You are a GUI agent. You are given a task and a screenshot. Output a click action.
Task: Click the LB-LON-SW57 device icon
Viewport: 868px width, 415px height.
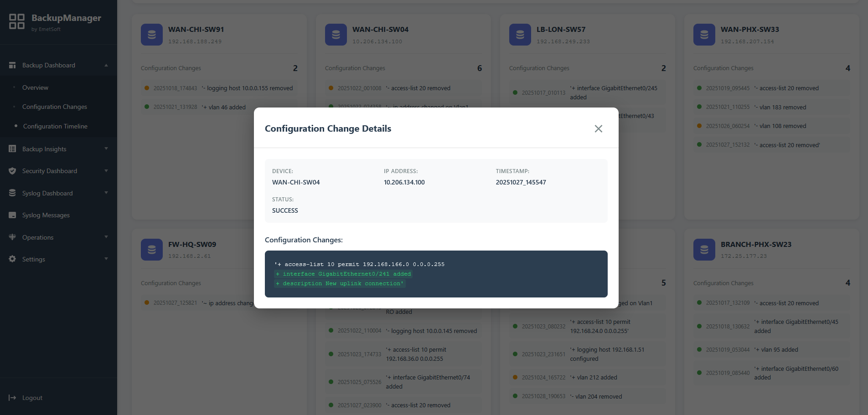520,34
